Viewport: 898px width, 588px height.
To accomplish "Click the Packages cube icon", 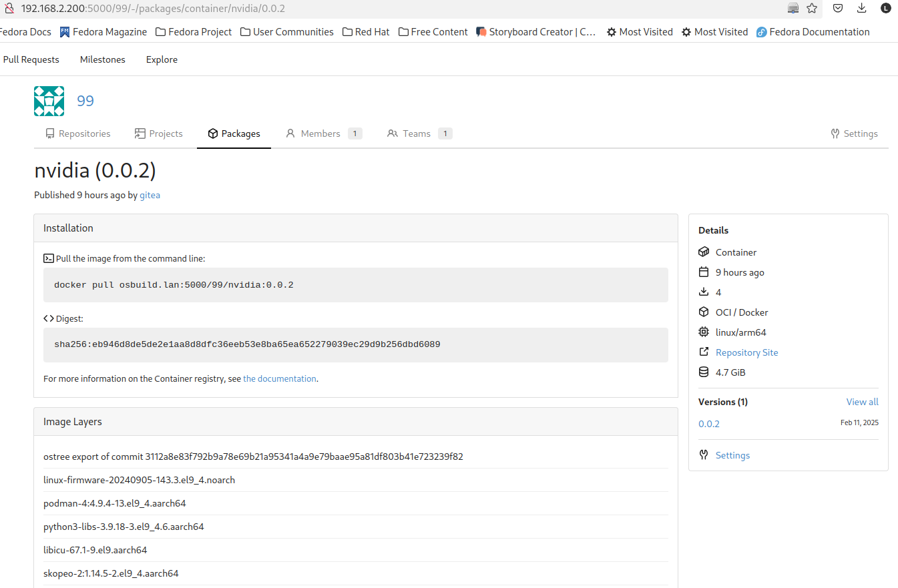I will click(x=213, y=133).
